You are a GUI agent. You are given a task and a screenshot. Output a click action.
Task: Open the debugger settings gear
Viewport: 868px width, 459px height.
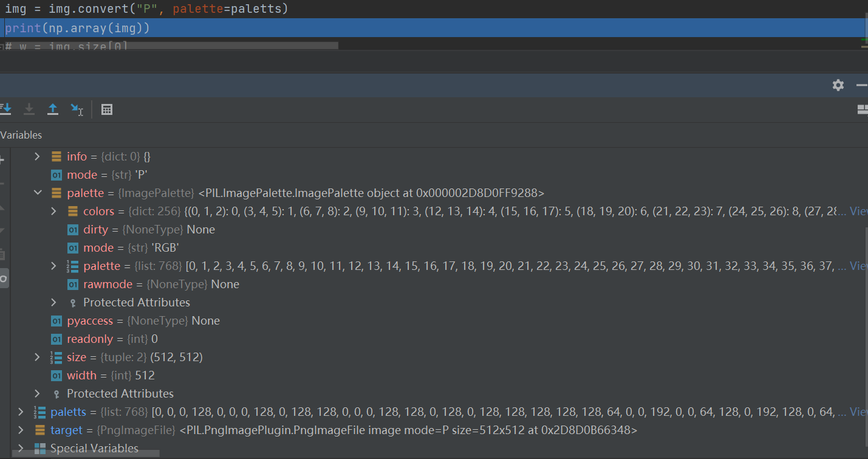[838, 85]
